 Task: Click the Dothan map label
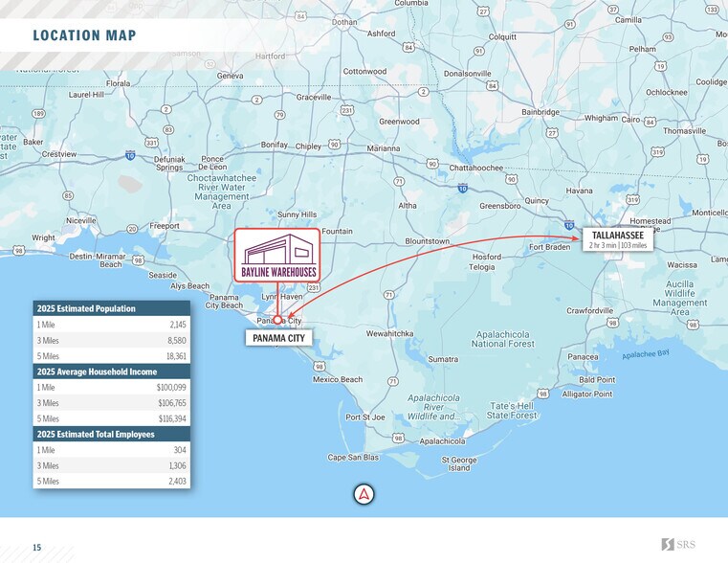click(x=344, y=22)
